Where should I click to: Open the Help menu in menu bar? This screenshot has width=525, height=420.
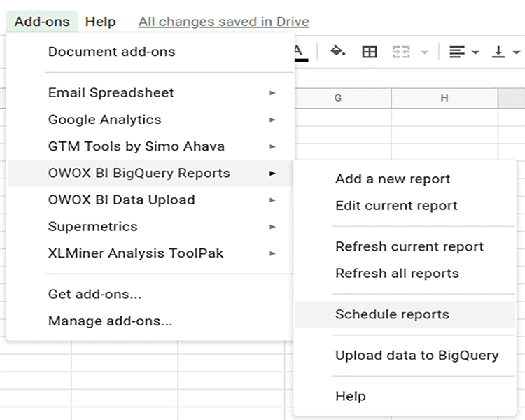click(100, 22)
